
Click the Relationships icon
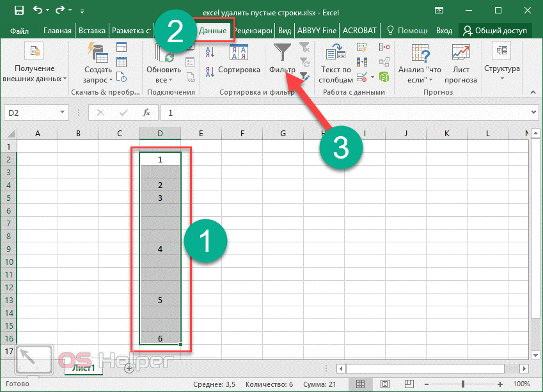(x=384, y=62)
